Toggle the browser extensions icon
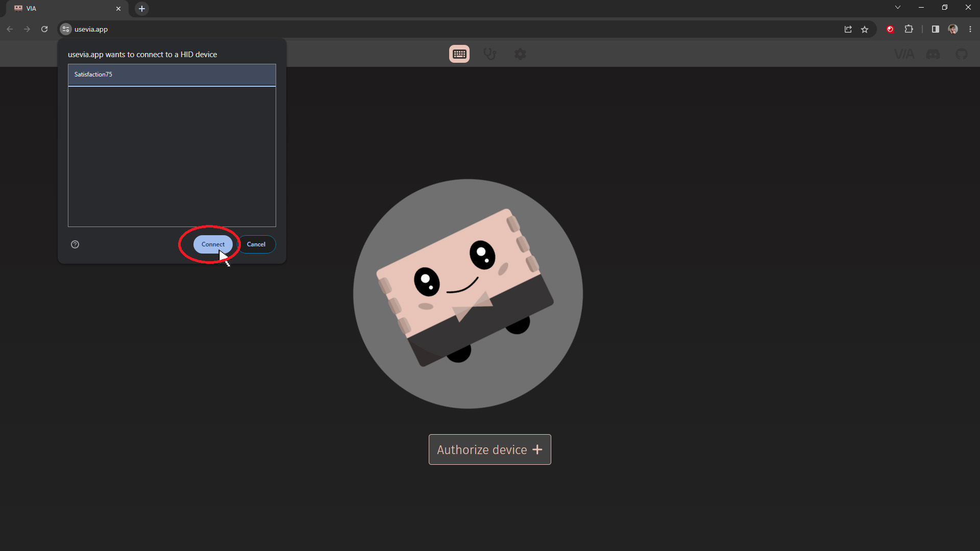980x551 pixels. tap(910, 29)
